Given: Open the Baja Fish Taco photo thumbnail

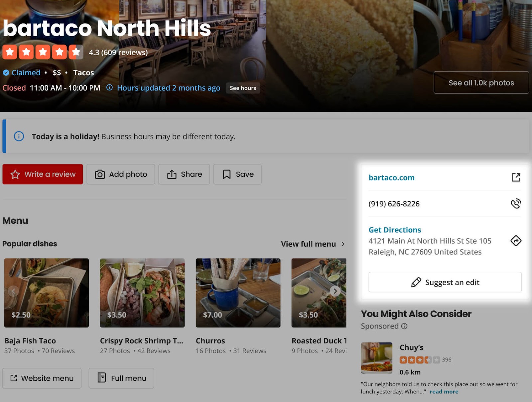Looking at the screenshot, I should click(x=46, y=292).
